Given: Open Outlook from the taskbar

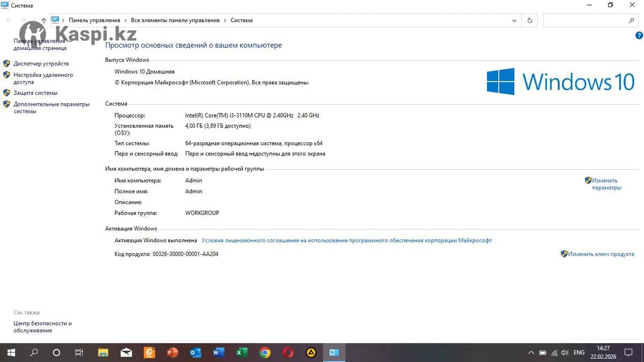Looking at the screenshot, I should [195, 353].
